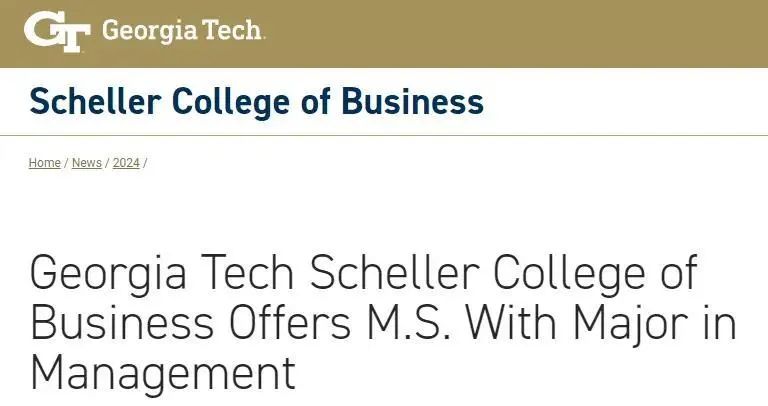Select the 2024 breadcrumb link
This screenshot has width=768, height=406.
pos(126,163)
